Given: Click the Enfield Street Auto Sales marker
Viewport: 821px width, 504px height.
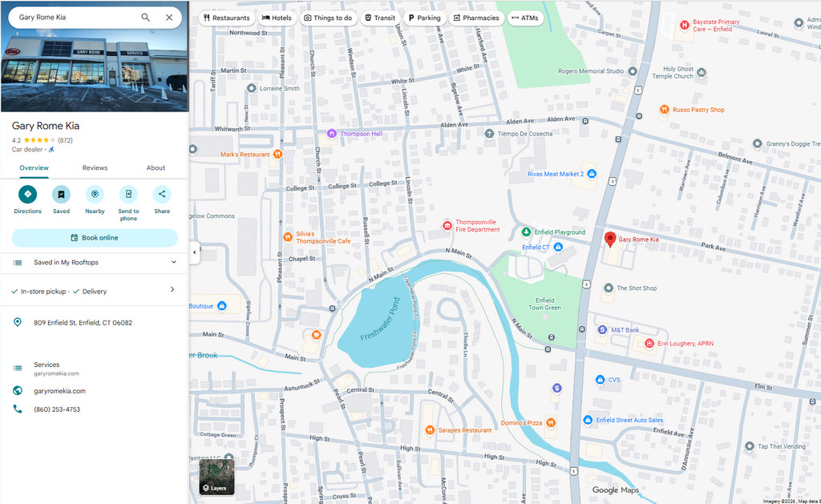Looking at the screenshot, I should (x=588, y=420).
